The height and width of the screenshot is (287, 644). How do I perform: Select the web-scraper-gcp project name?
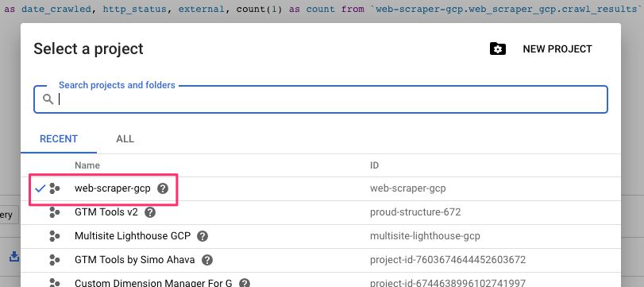pyautogui.click(x=113, y=188)
